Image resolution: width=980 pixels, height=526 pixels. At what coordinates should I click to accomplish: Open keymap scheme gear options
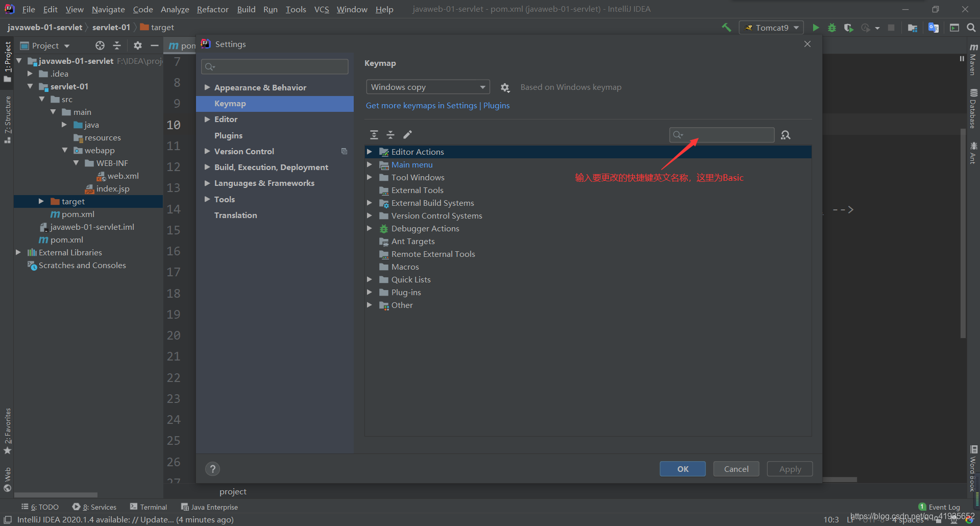pyautogui.click(x=505, y=87)
